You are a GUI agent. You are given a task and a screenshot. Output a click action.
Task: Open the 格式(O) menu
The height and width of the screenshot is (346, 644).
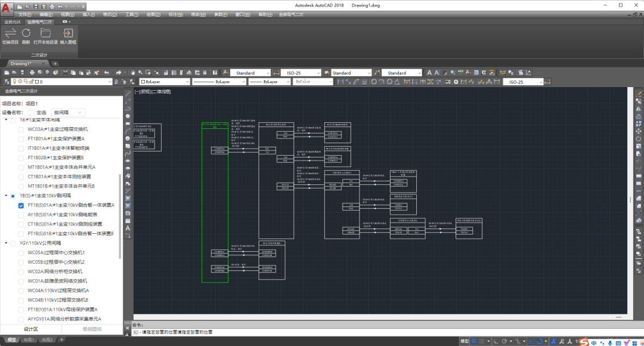click(x=109, y=14)
